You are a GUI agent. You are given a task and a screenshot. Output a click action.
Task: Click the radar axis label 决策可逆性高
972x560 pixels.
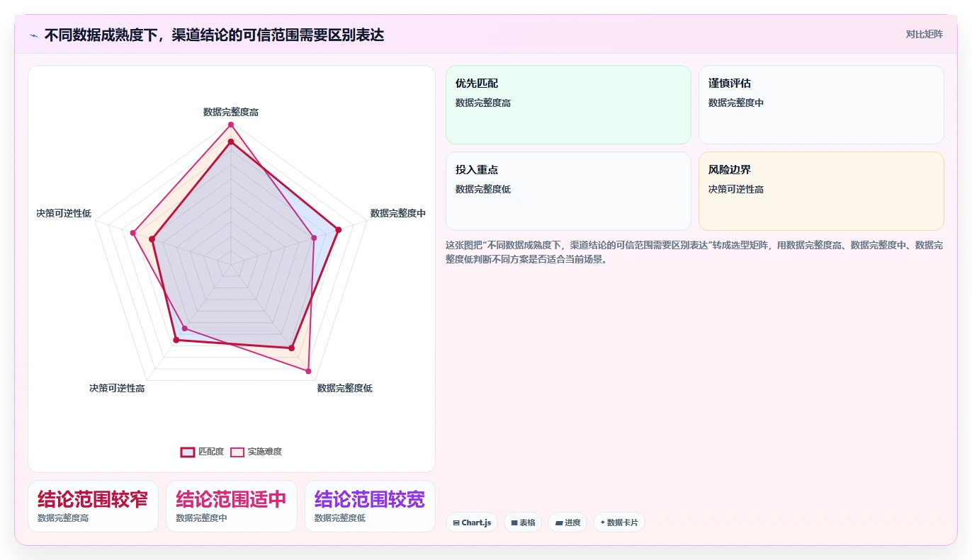pos(117,388)
